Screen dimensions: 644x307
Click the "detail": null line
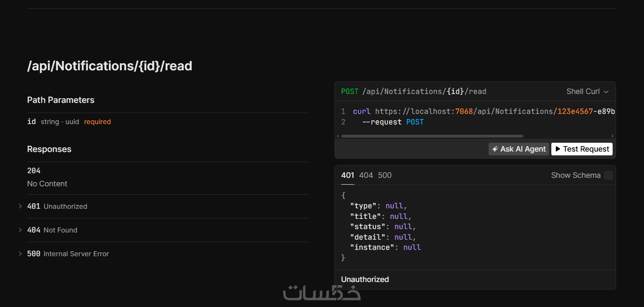pos(383,237)
